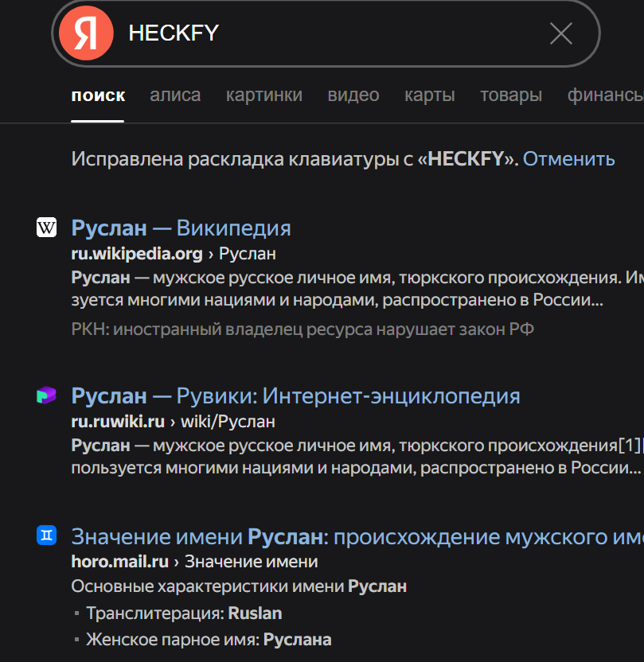
Task: Click the Wikipedia favicon next to first result
Action: pos(47,228)
